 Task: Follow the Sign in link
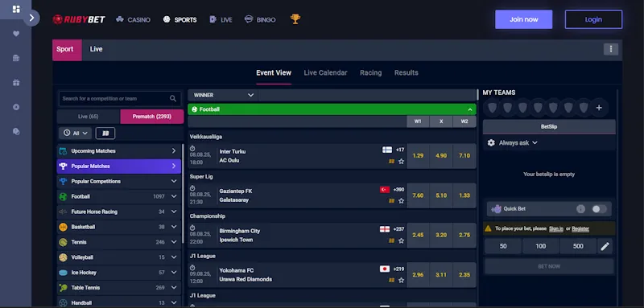pos(556,229)
